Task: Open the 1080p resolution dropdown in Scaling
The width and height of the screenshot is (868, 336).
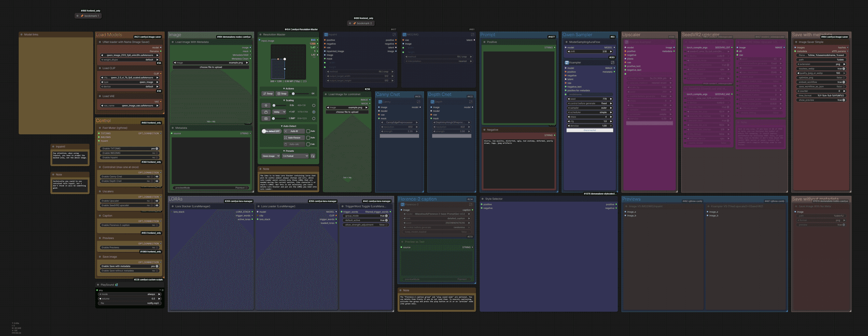Action: point(279,112)
